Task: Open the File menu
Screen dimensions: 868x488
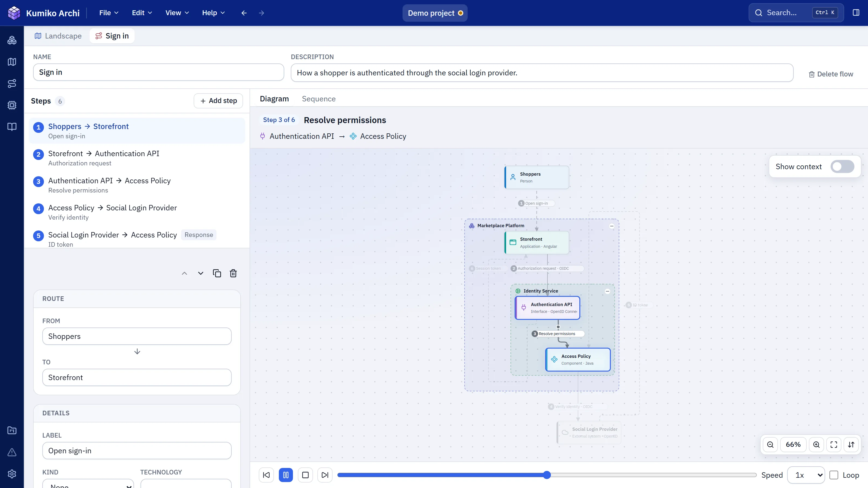Action: pyautogui.click(x=108, y=13)
